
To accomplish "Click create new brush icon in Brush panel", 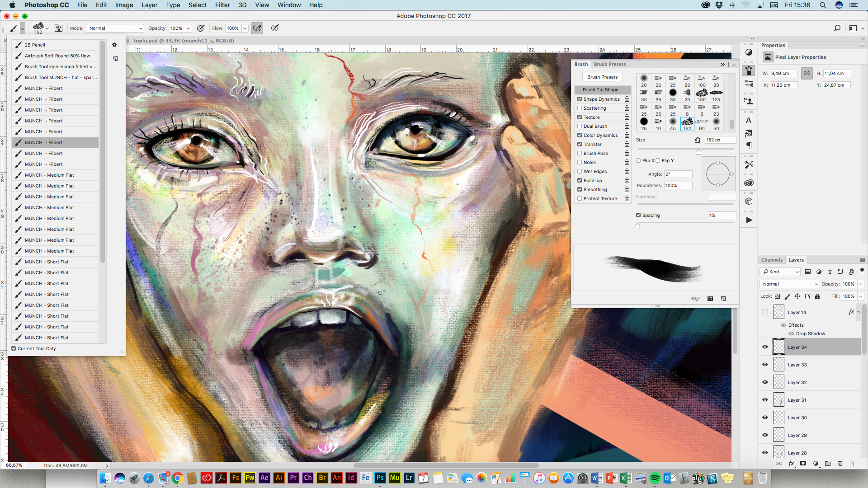I will pos(723,299).
